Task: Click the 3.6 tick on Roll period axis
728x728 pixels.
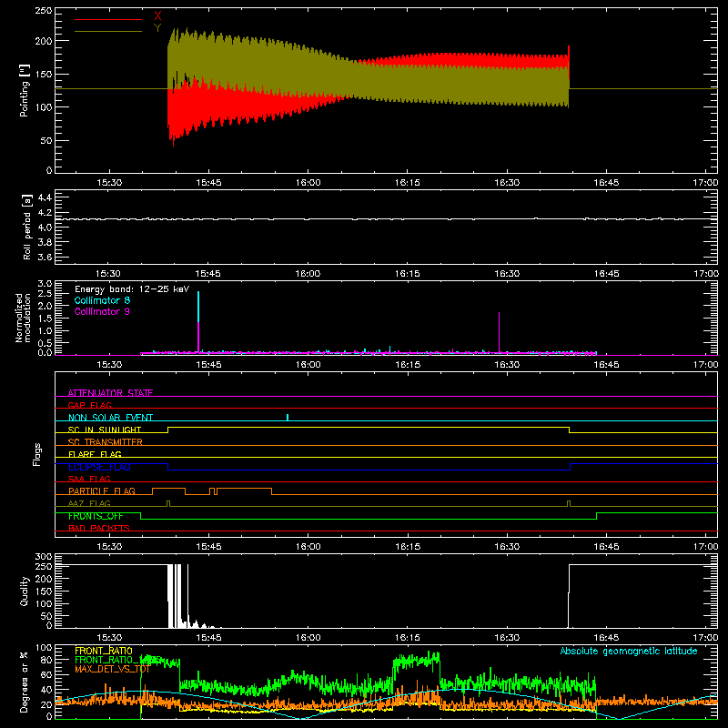Action: [45, 257]
